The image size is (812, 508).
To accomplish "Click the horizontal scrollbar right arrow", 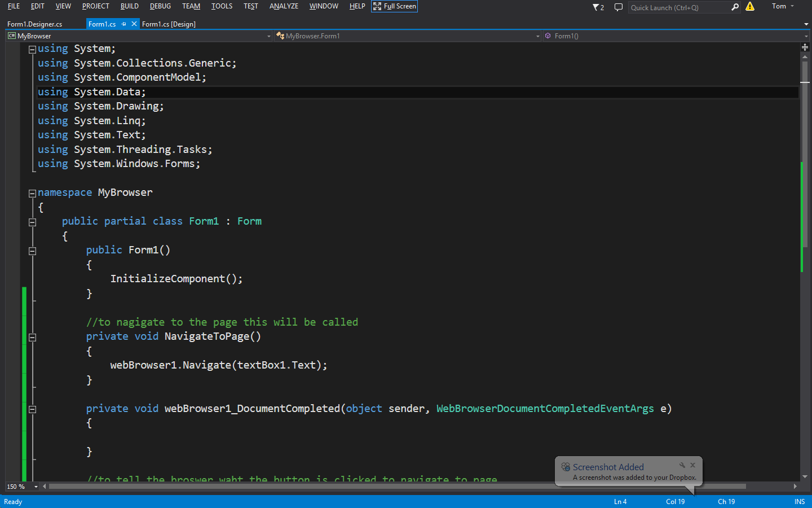I will point(795,486).
